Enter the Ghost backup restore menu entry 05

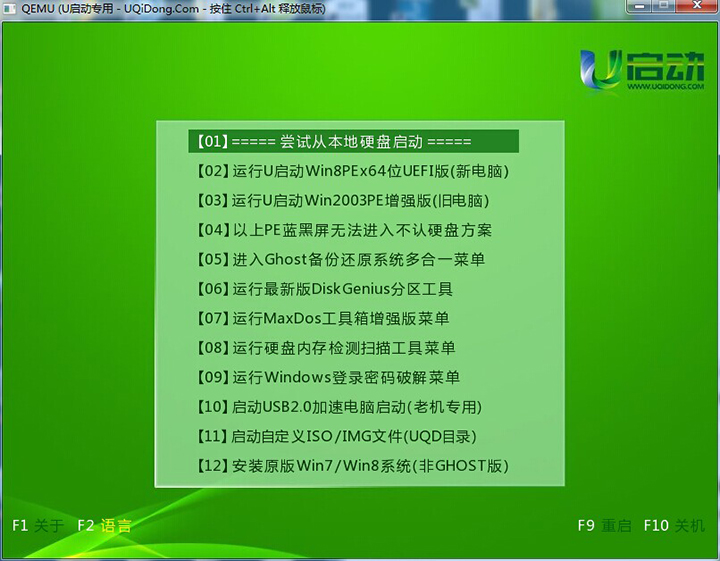pyautogui.click(x=341, y=259)
